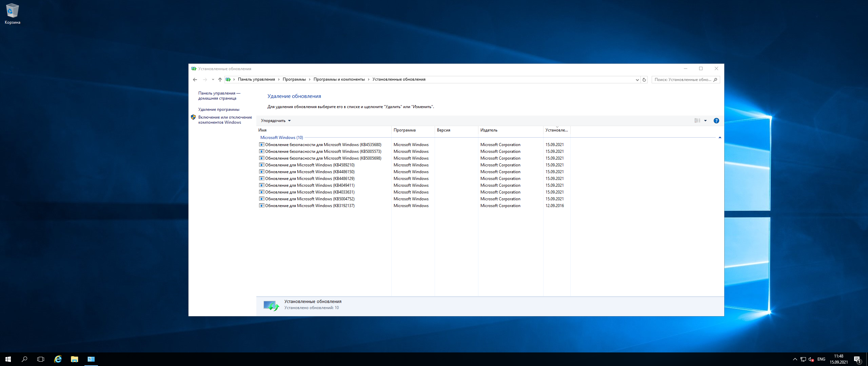Go up one level with the up arrow

tap(220, 80)
